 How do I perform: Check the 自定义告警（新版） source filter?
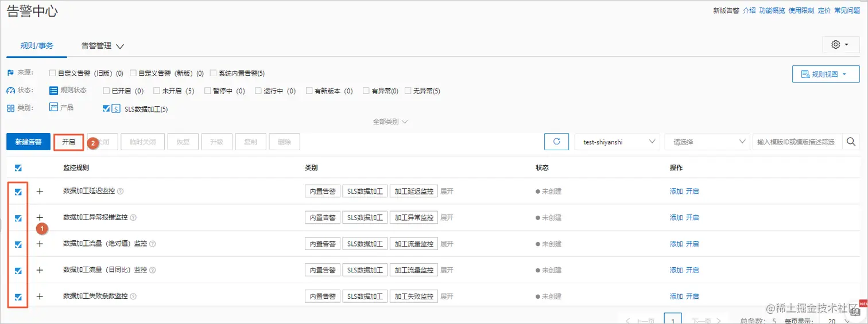click(133, 73)
